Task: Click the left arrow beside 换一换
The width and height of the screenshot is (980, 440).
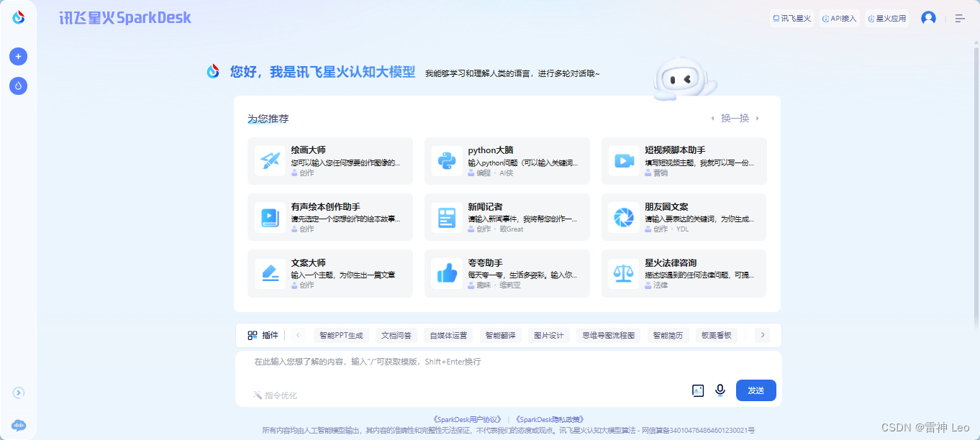Action: pyautogui.click(x=712, y=119)
